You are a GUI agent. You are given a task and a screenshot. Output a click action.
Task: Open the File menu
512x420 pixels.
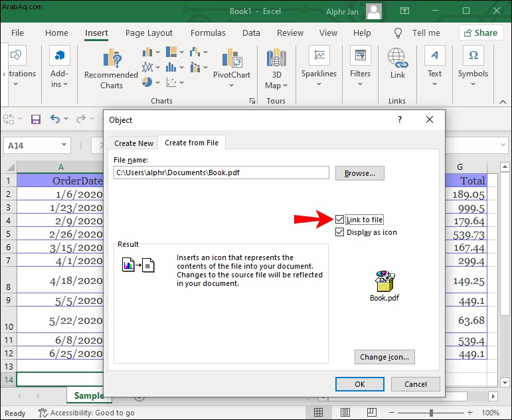(x=17, y=33)
